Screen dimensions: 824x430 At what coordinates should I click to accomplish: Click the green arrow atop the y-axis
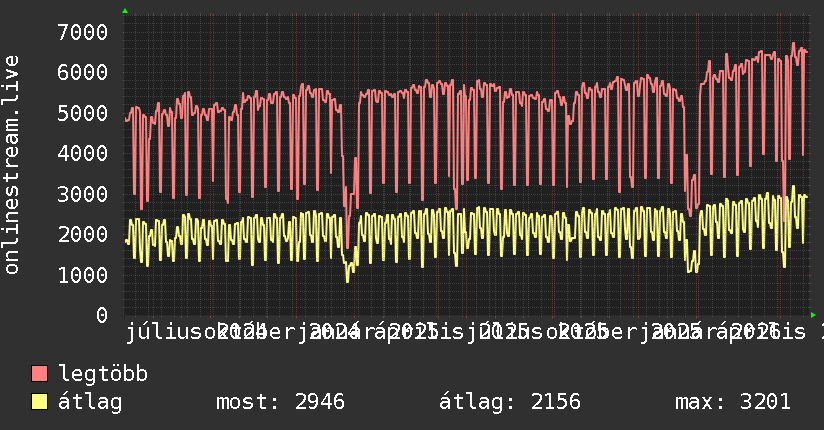(x=125, y=11)
